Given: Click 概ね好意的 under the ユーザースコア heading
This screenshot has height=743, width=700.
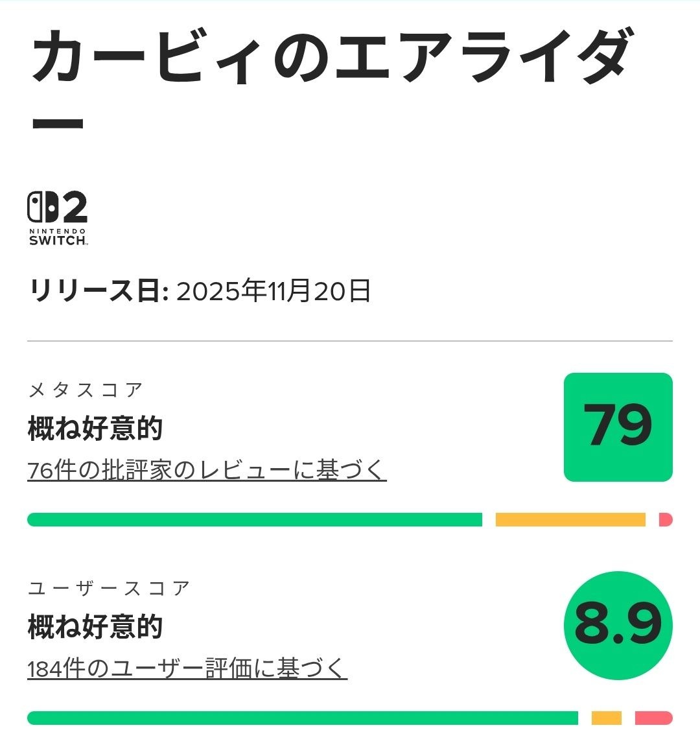Looking at the screenshot, I should [95, 627].
